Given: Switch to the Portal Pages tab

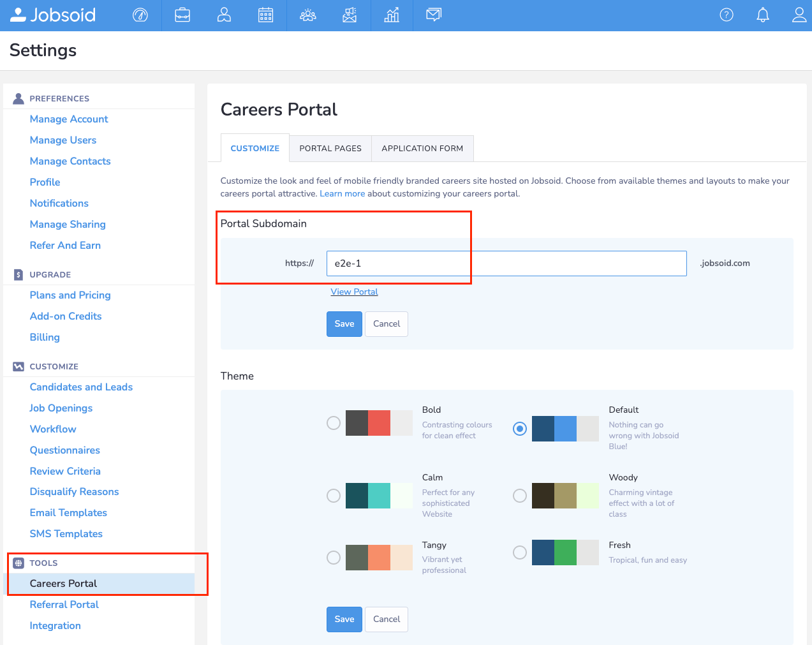Looking at the screenshot, I should click(330, 148).
